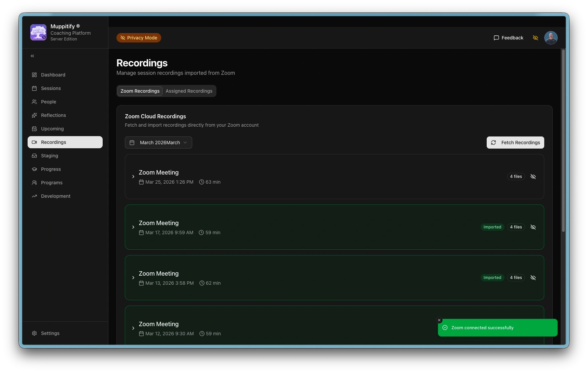Go to Reflections in sidebar
Image resolution: width=588 pixels, height=373 pixels.
(x=53, y=115)
